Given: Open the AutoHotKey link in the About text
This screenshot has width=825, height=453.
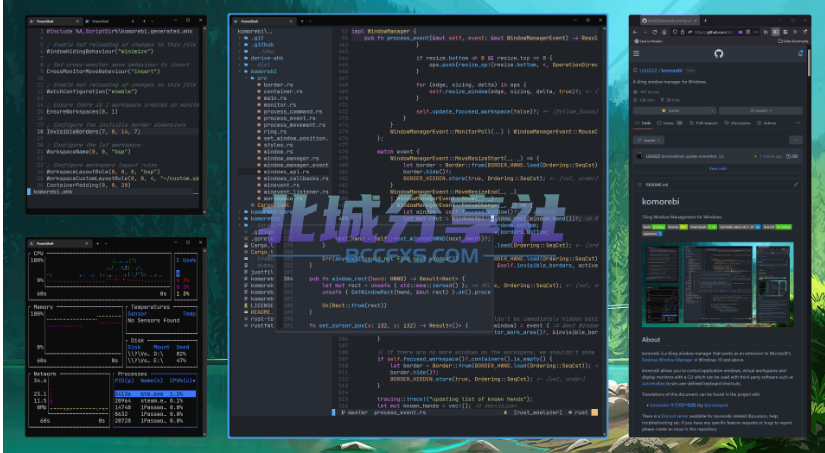Looking at the screenshot, I should [x=655, y=384].
